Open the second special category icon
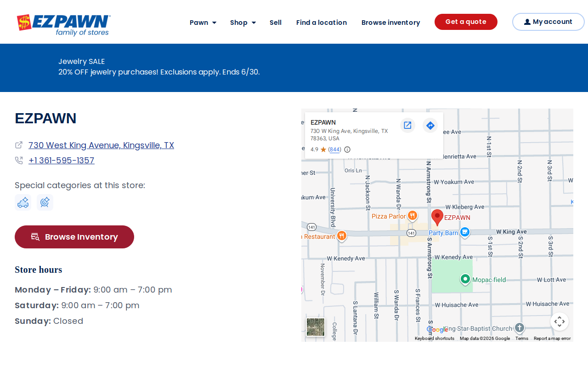The image size is (588, 368). [x=45, y=202]
